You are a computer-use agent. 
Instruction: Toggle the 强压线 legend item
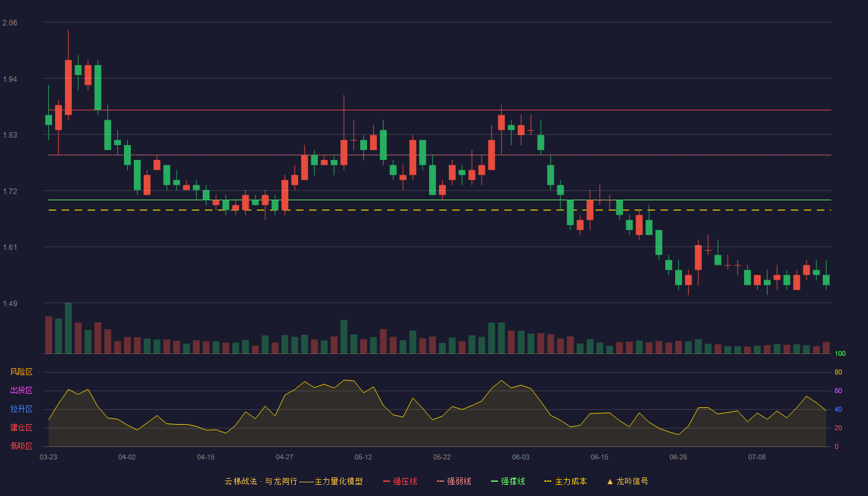click(400, 481)
